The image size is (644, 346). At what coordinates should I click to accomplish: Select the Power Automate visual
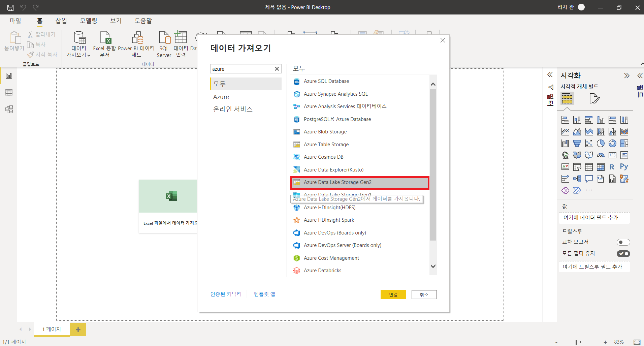coord(577,190)
